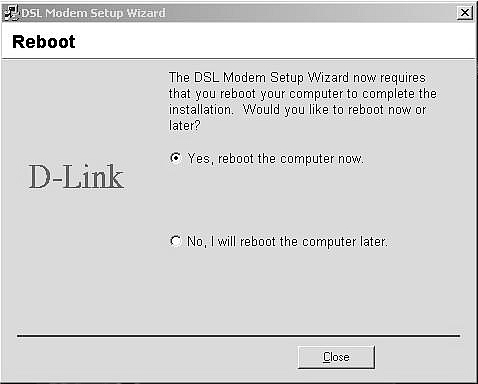Click the 'DSL Modem Setup Wizard' title bar text

click(x=94, y=13)
